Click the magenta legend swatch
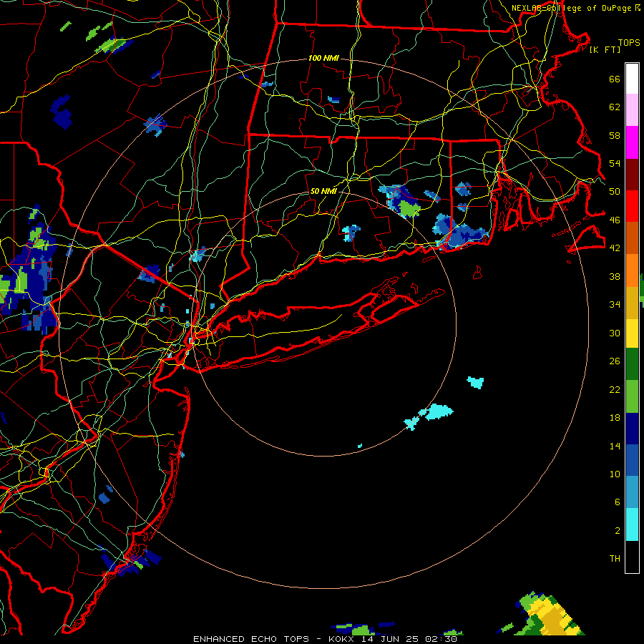The height and width of the screenshot is (644, 644). tap(632, 142)
